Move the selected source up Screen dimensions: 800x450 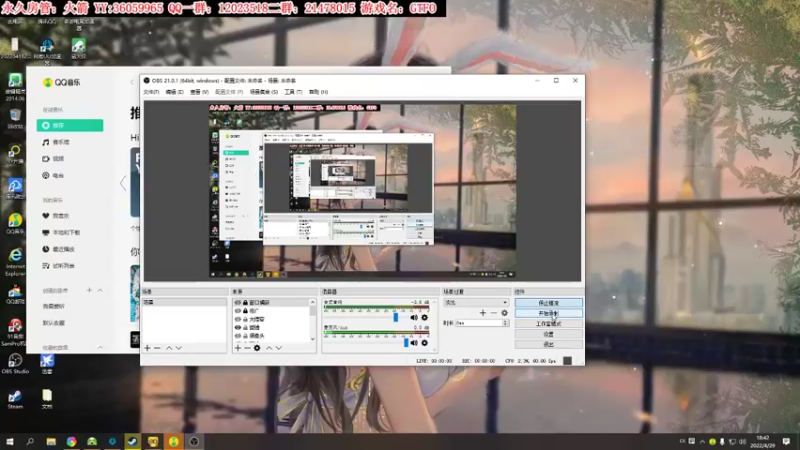click(269, 348)
